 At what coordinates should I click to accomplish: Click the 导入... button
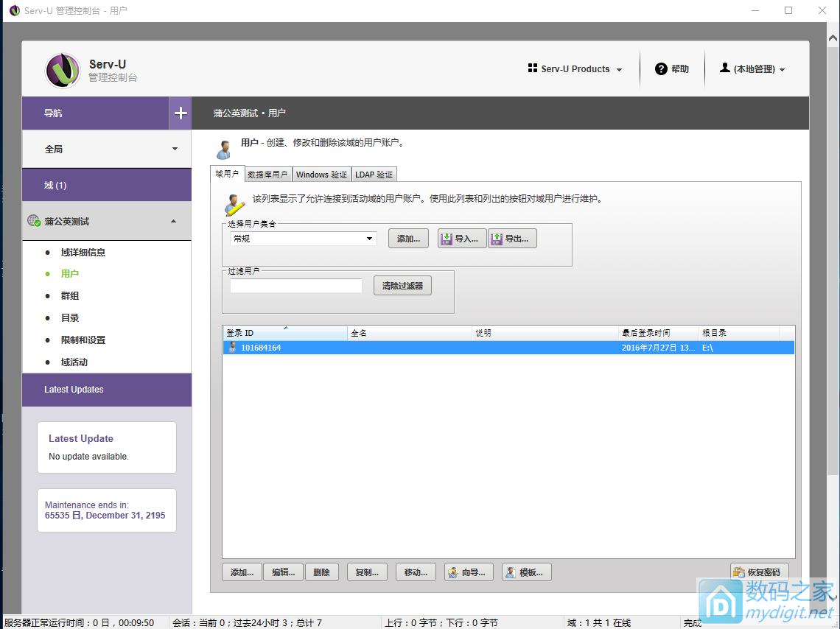pos(462,239)
